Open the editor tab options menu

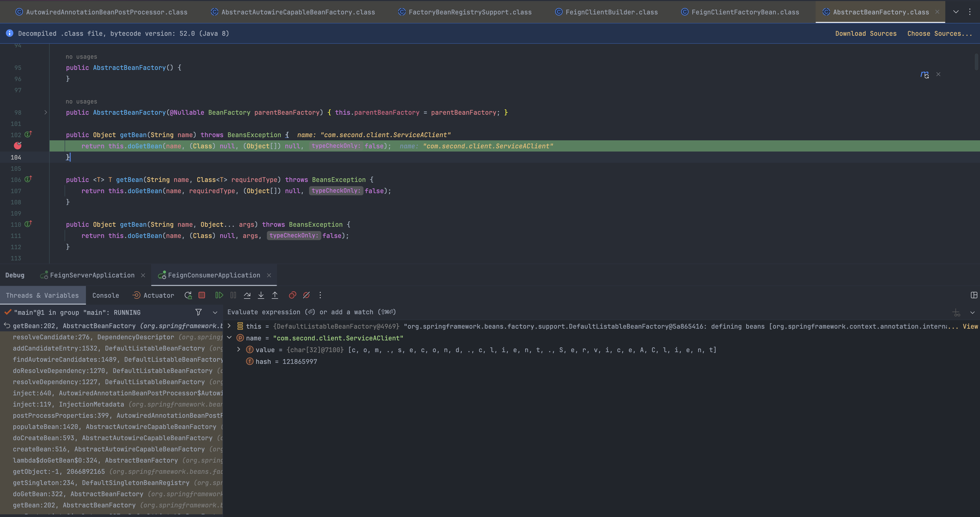pos(970,12)
